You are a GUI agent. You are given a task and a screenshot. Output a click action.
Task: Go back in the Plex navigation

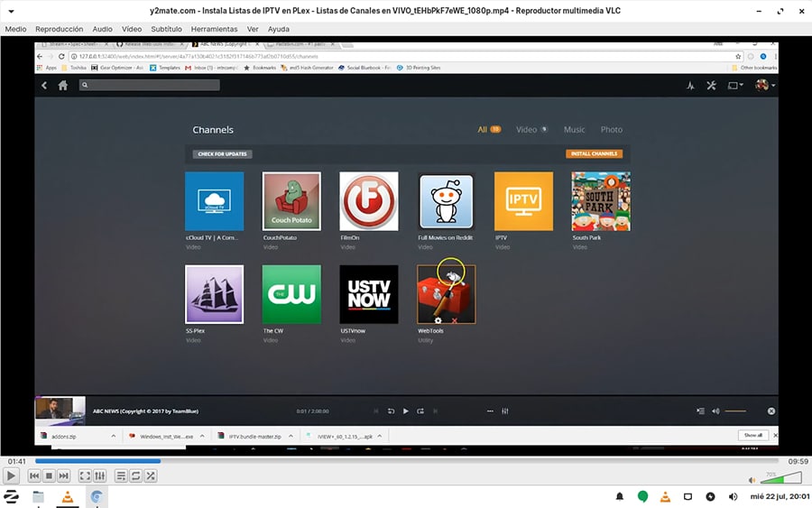(44, 86)
